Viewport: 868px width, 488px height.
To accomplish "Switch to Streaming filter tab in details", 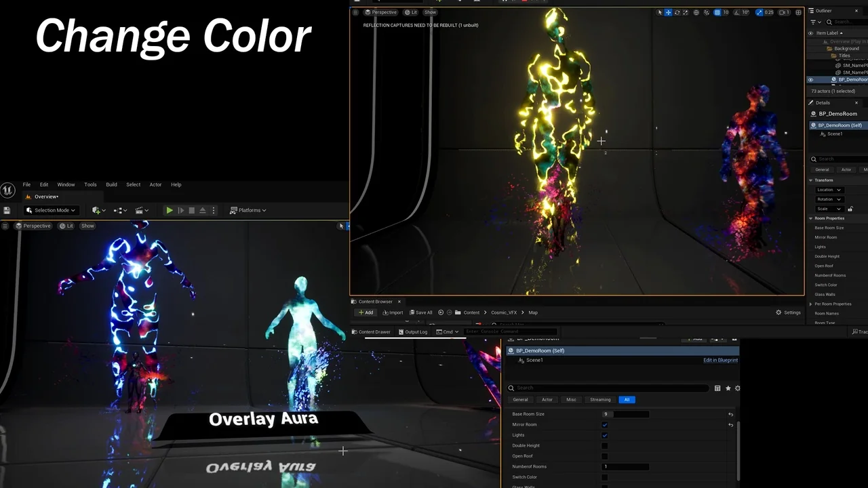I will [x=600, y=399].
